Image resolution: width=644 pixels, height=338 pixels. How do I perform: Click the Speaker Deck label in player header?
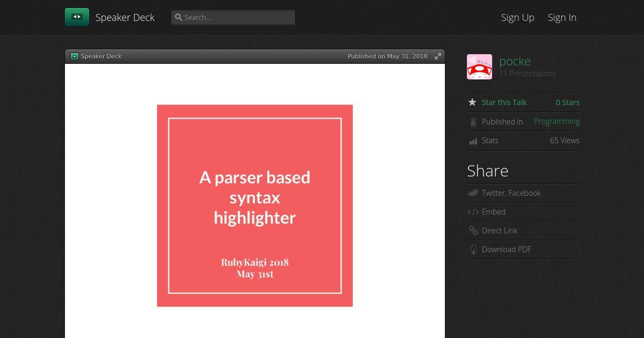101,56
